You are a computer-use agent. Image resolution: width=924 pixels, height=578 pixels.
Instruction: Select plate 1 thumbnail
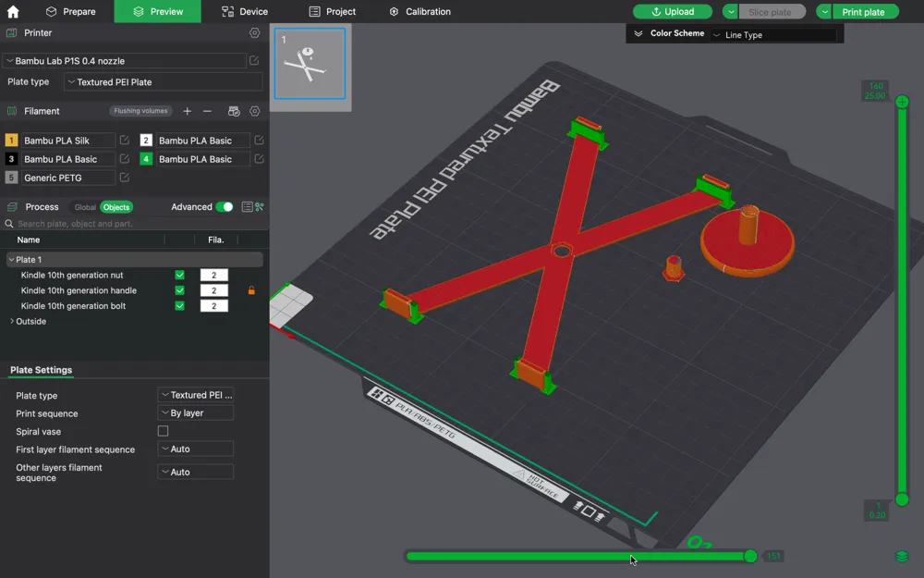(310, 64)
